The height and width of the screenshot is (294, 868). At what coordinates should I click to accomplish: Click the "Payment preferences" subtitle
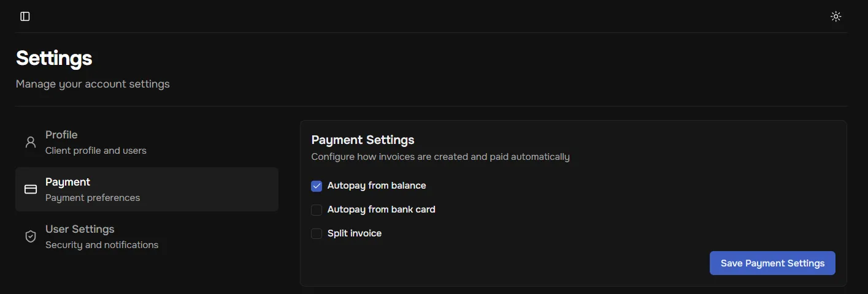[93, 198]
